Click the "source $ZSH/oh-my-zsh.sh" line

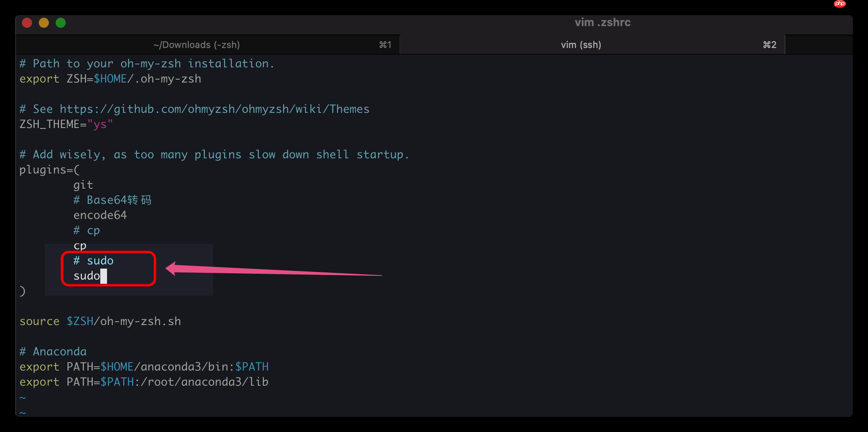[100, 321]
